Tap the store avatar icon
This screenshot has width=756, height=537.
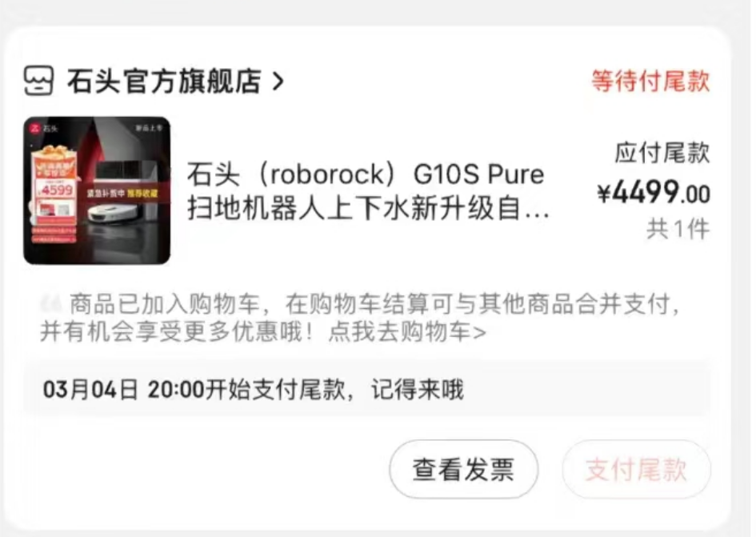click(x=38, y=81)
